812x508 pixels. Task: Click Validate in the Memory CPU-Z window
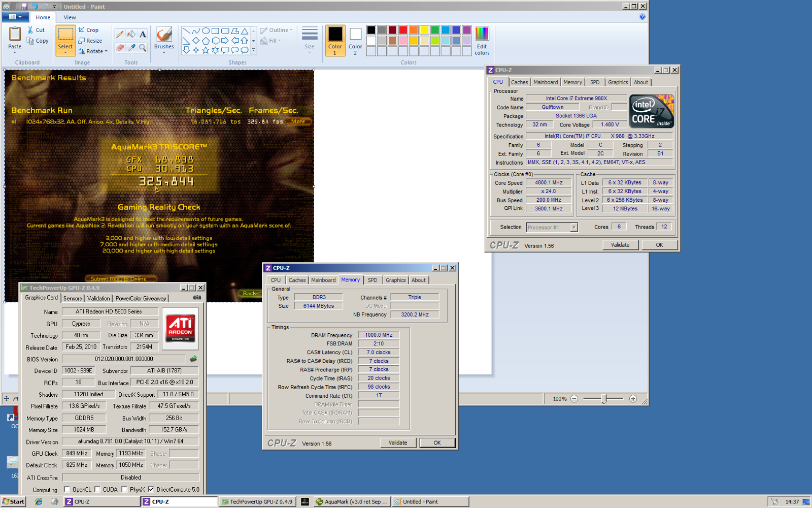click(398, 442)
